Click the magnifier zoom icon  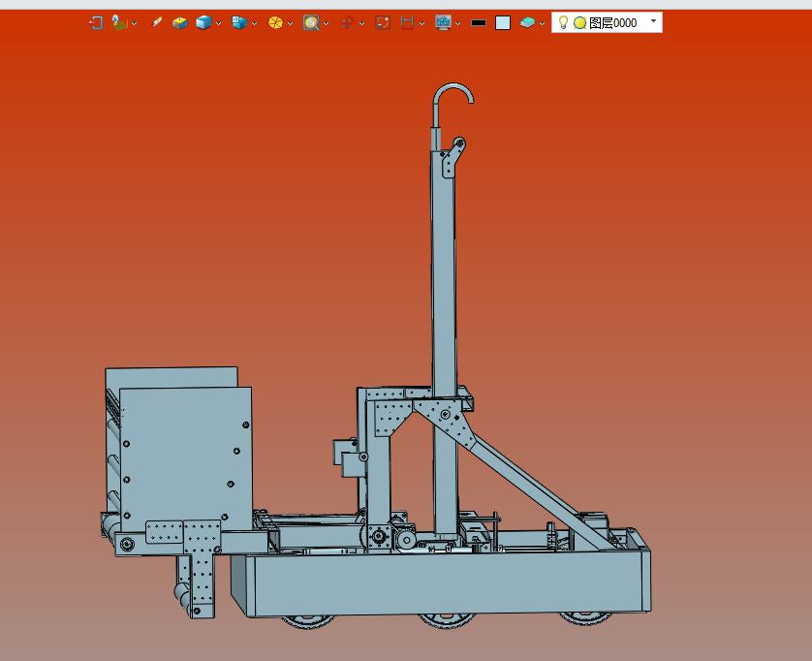click(x=311, y=23)
